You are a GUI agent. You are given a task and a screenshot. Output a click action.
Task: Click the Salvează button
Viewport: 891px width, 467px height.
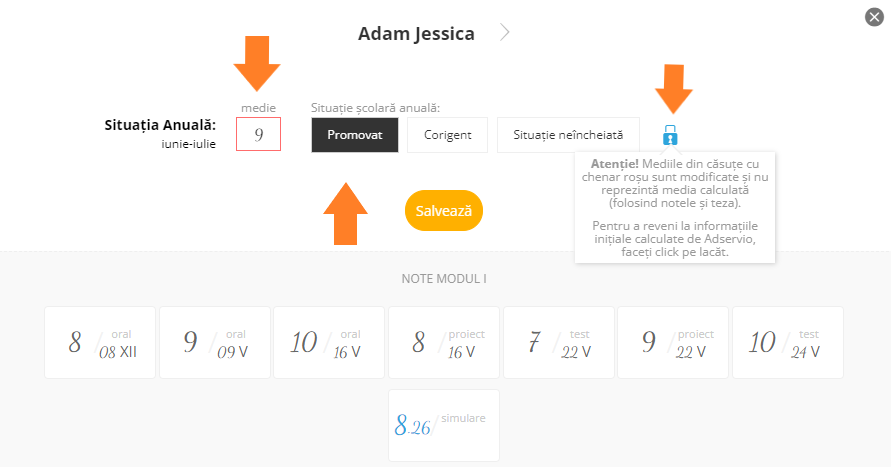pyautogui.click(x=444, y=211)
